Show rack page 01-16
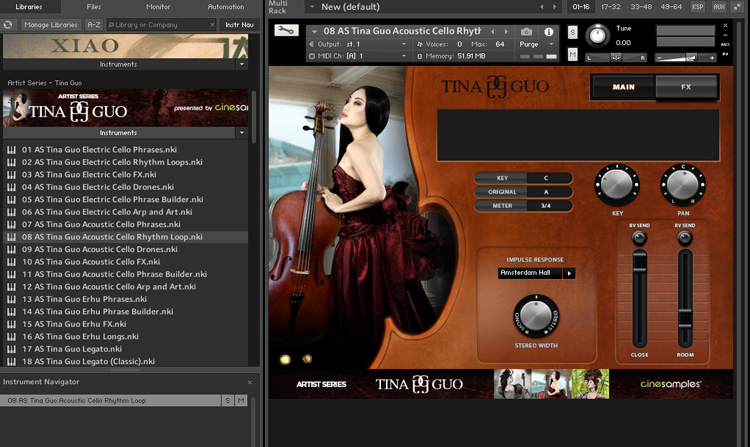Viewport: 750px width, 447px height. tap(581, 7)
